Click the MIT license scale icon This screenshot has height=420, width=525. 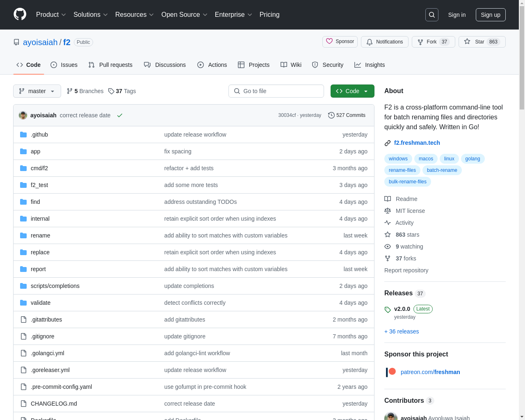point(388,211)
